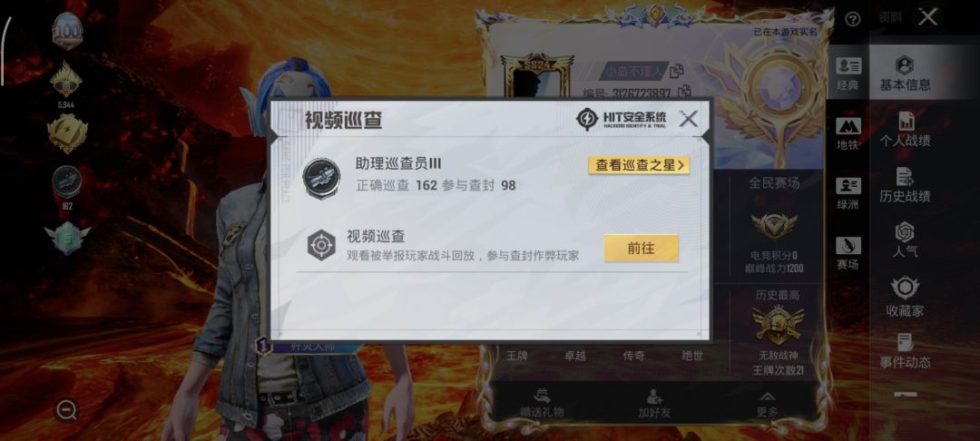Screen dimensions: 980x441
Task: Open 查看巡查之星 patrol stars link
Action: click(639, 165)
